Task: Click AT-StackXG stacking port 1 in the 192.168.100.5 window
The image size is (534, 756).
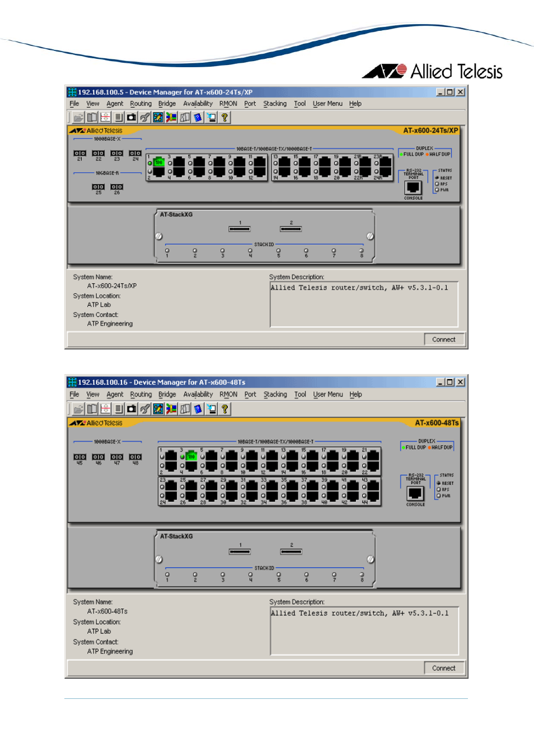Action: click(x=240, y=228)
